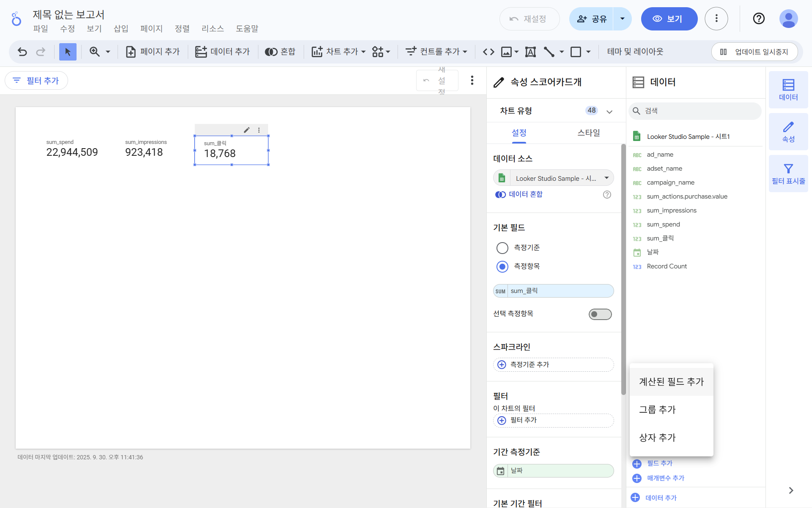Viewport: 812px width, 508px height.
Task: Click the help question mark icon
Action: (x=759, y=19)
